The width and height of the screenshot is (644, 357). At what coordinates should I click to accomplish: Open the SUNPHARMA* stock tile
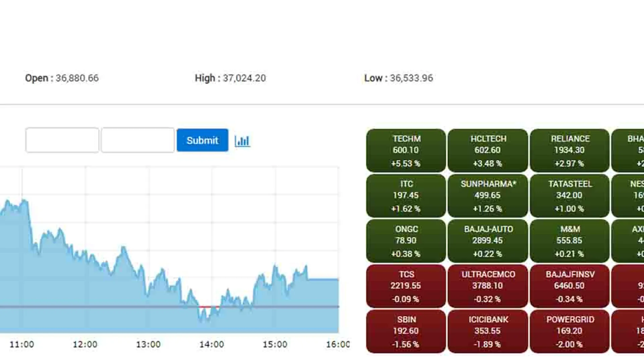click(x=488, y=196)
